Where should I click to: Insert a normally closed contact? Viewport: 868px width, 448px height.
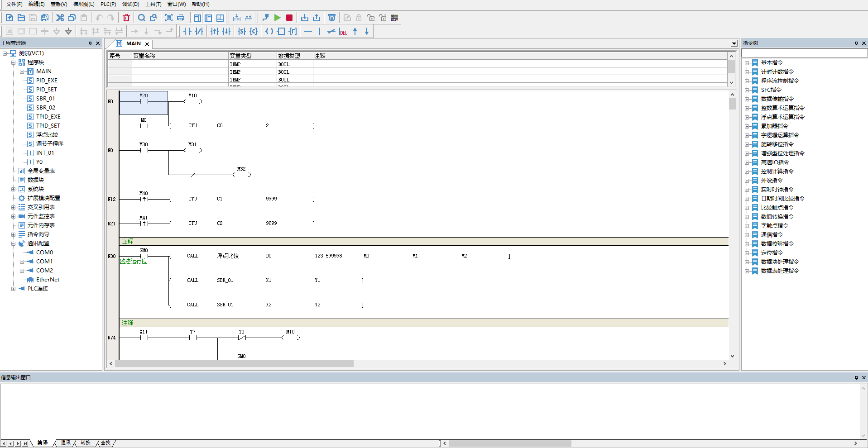tap(199, 31)
